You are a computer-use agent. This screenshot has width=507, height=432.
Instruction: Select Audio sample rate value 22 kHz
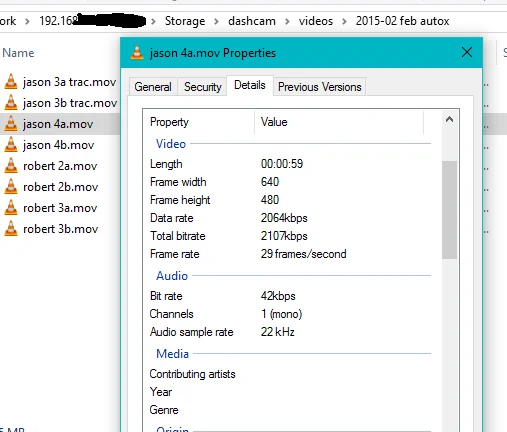point(277,332)
